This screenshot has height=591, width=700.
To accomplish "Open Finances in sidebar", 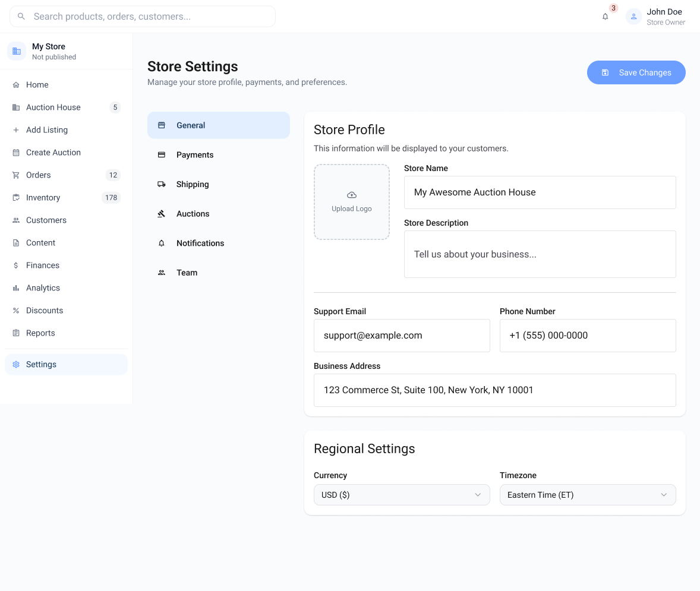I will pos(66,266).
